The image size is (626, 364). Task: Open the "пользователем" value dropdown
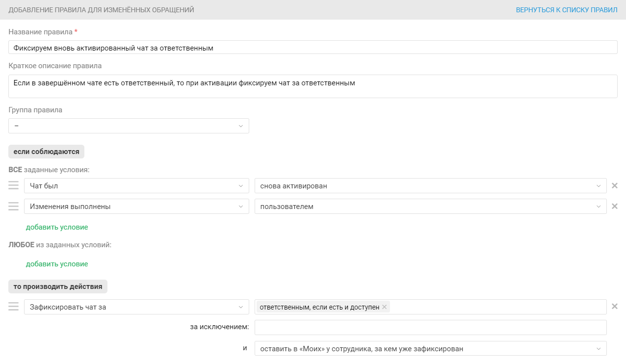click(x=430, y=207)
